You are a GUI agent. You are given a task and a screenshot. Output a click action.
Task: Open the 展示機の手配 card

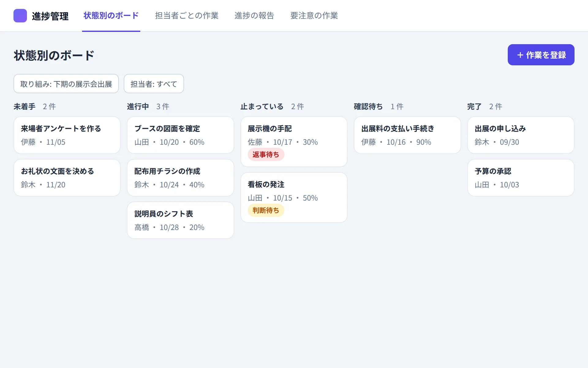pos(294,142)
